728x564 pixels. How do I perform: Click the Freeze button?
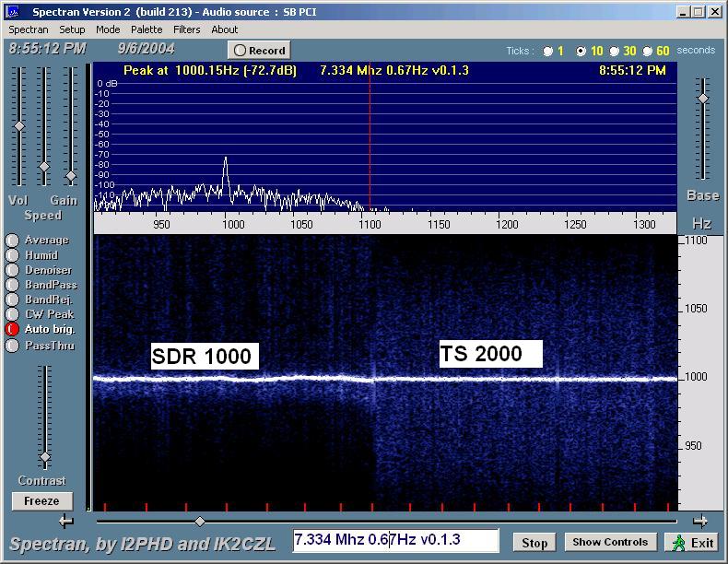41,501
